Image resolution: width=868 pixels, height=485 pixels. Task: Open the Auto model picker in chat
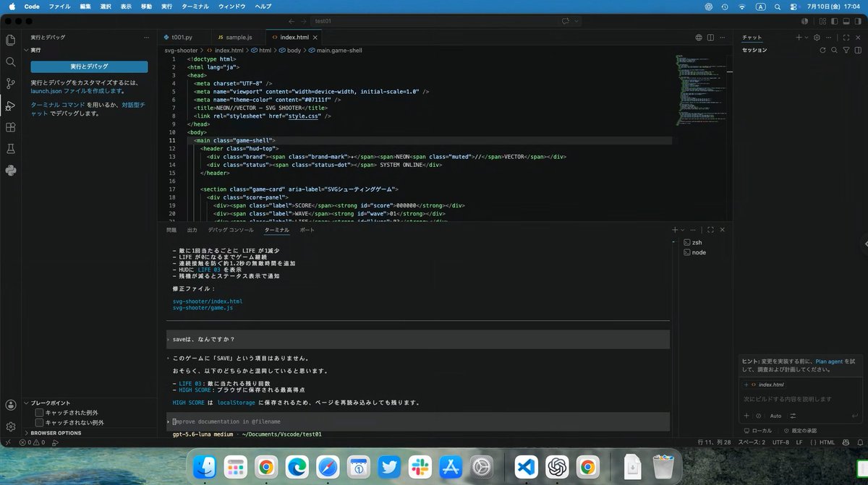[775, 416]
